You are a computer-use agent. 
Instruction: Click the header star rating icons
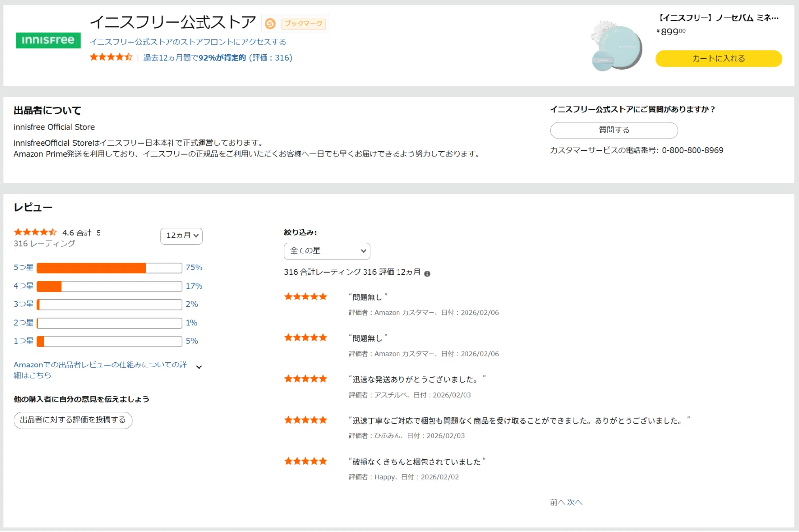pos(111,57)
